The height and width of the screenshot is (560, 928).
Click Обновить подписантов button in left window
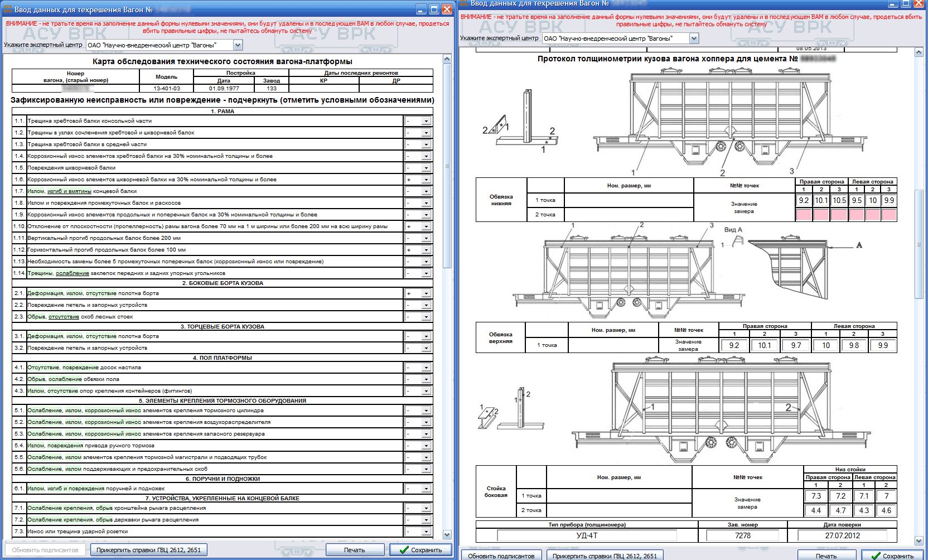coord(45,550)
